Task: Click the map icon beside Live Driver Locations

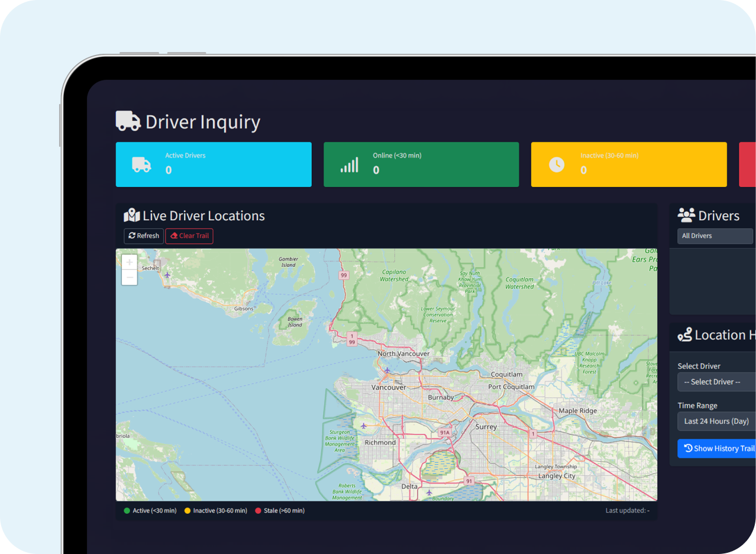Action: coord(131,215)
